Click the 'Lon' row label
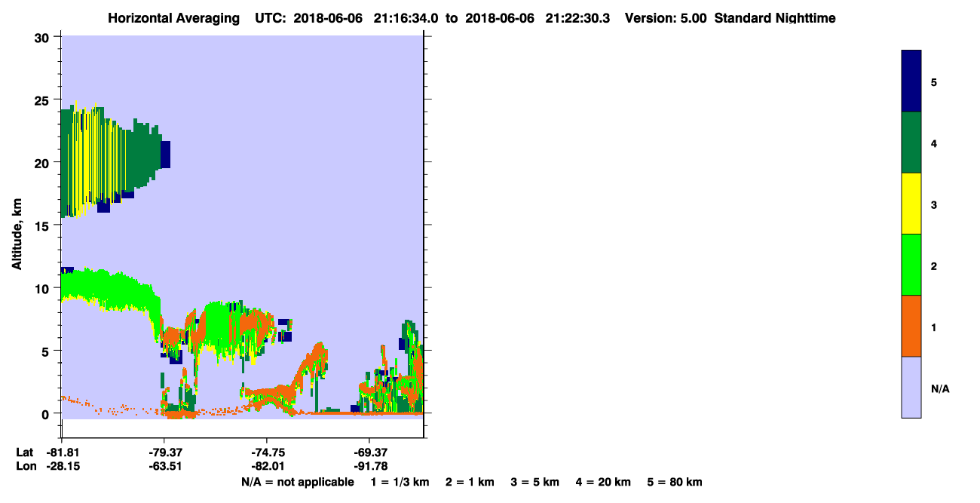Image resolution: width=980 pixels, height=503 pixels. pos(25,467)
